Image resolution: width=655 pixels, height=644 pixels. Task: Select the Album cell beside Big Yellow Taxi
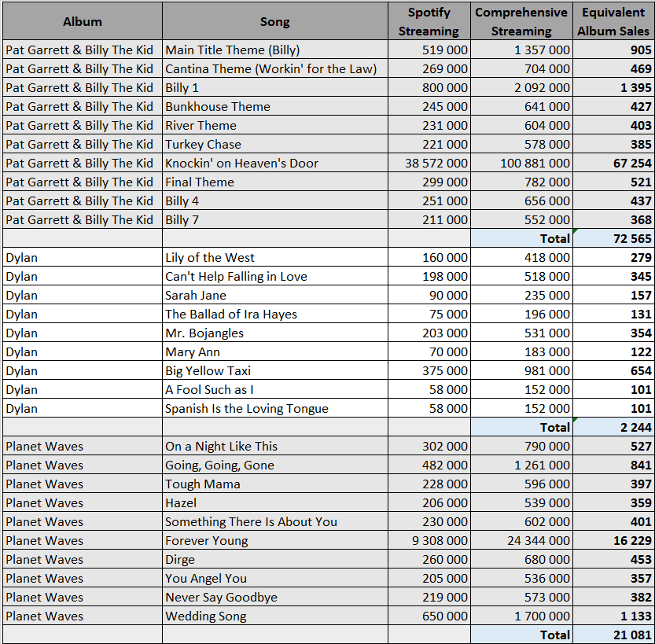(83, 371)
